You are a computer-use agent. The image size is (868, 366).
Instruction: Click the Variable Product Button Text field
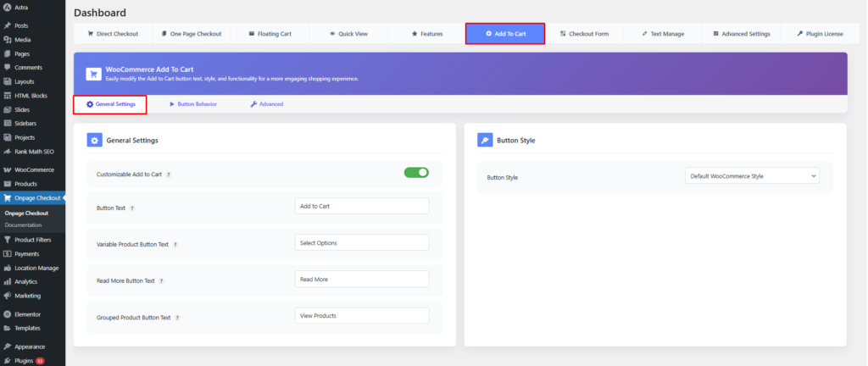(x=361, y=243)
